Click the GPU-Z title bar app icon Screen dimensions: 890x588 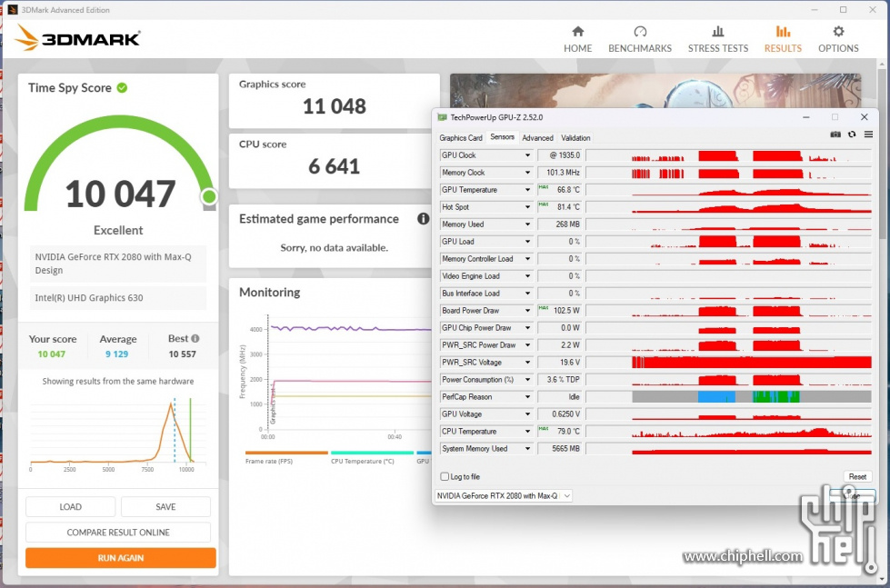point(442,117)
